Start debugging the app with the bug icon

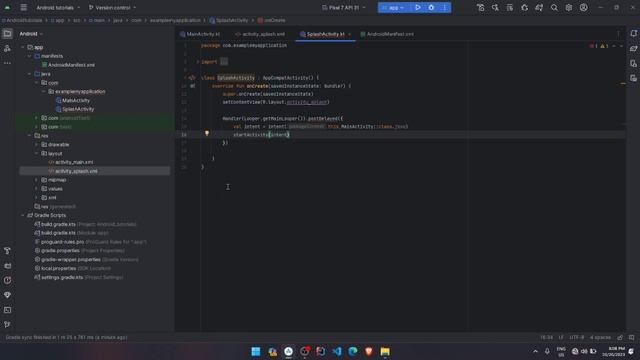coord(431,7)
